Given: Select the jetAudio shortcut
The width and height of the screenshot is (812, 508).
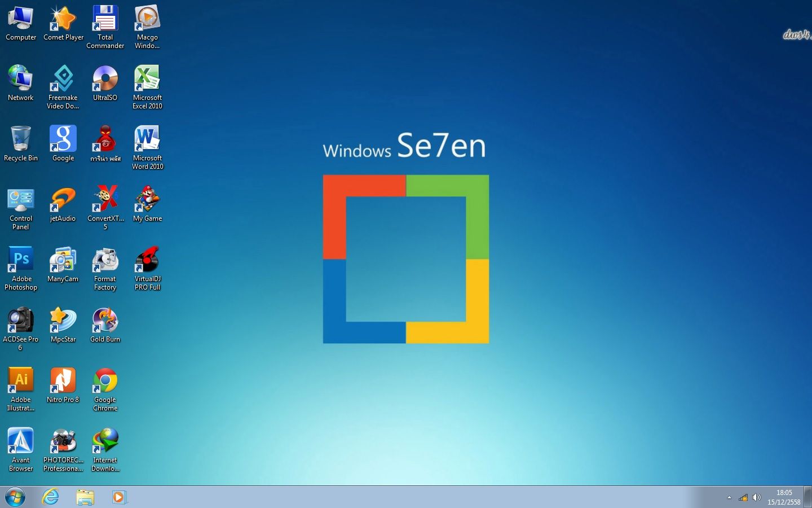Looking at the screenshot, I should coord(63,204).
